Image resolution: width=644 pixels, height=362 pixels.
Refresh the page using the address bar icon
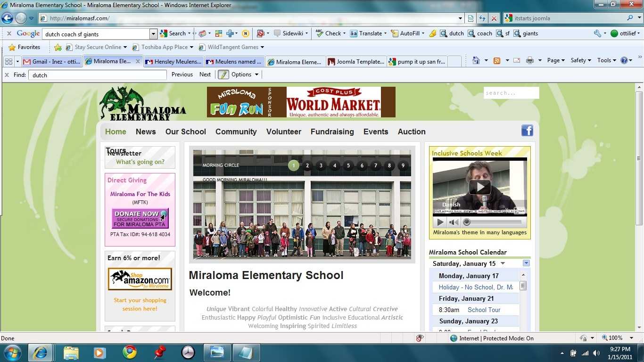(482, 18)
